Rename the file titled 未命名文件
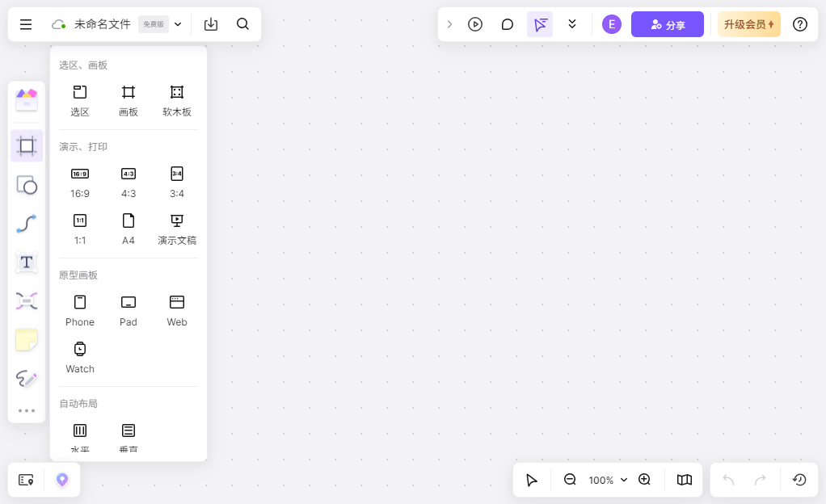Screen dimensions: 826x504 pos(102,24)
